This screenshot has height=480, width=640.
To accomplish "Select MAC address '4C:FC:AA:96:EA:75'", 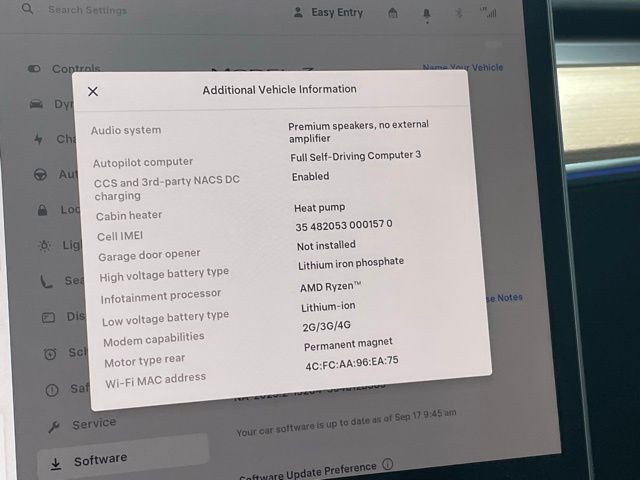I will 352,363.
